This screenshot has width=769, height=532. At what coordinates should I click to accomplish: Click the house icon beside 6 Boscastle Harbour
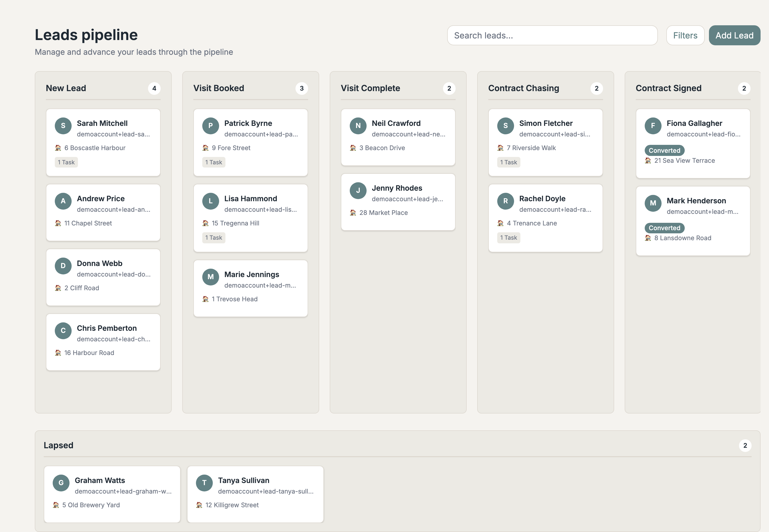tap(58, 148)
